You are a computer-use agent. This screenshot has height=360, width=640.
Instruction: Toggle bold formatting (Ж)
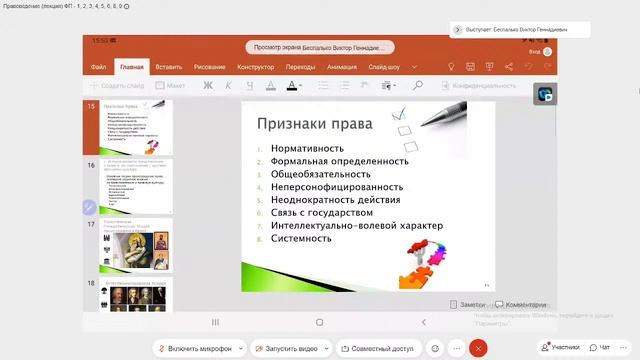(x=208, y=85)
